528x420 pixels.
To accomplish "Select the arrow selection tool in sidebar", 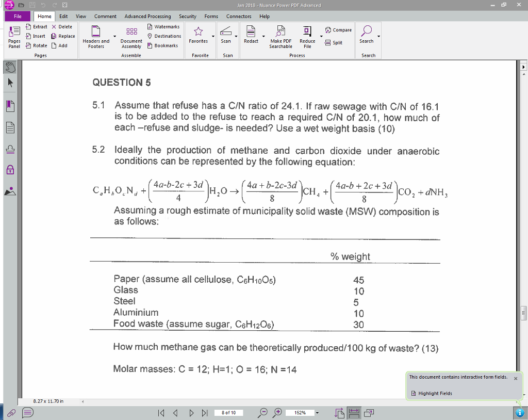I will pos(9,83).
